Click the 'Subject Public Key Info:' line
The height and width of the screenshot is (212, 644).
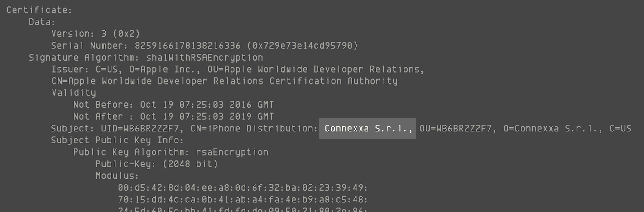point(117,140)
